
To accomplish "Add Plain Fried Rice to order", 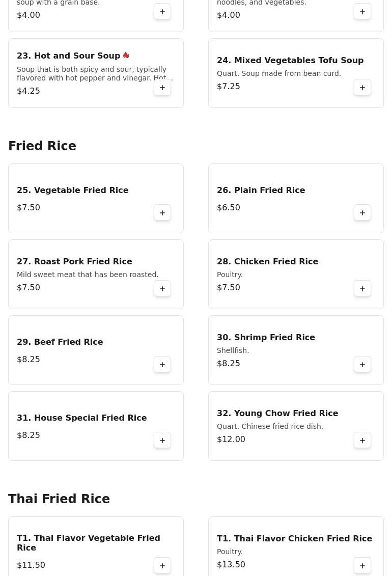I will pyautogui.click(x=362, y=213).
